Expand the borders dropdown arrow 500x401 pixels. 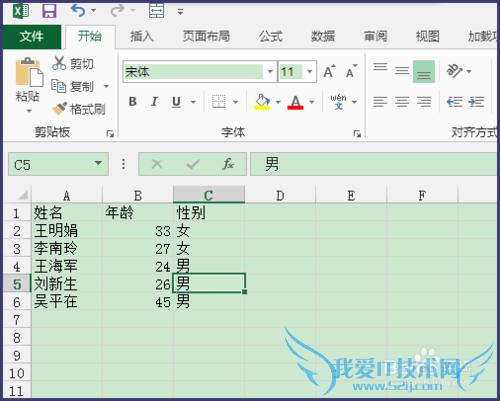(236, 102)
